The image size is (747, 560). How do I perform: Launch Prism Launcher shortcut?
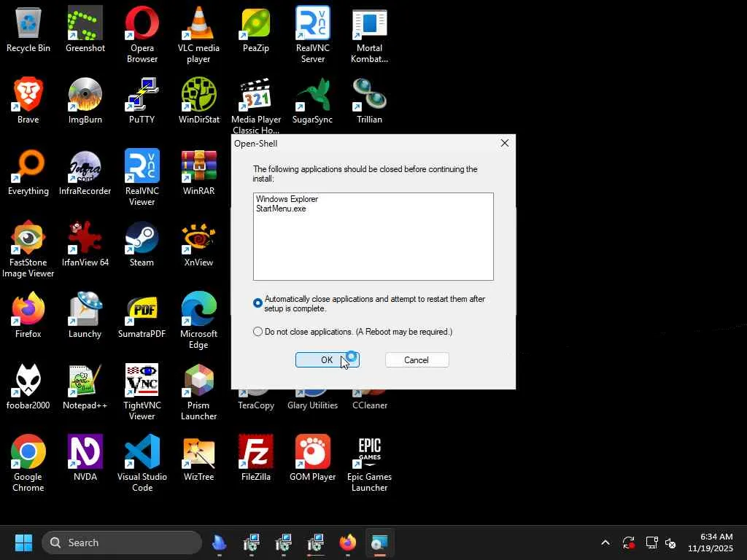tap(198, 392)
